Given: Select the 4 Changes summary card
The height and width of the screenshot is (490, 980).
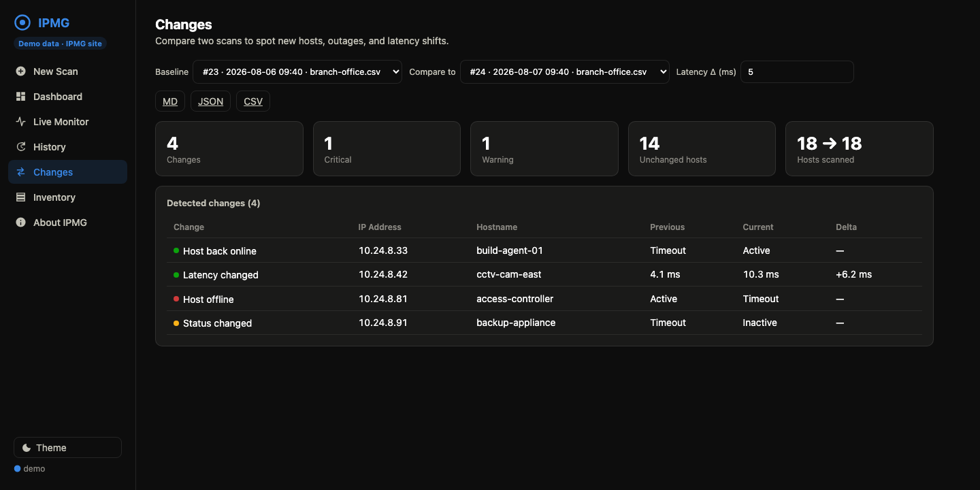Looking at the screenshot, I should point(229,149).
